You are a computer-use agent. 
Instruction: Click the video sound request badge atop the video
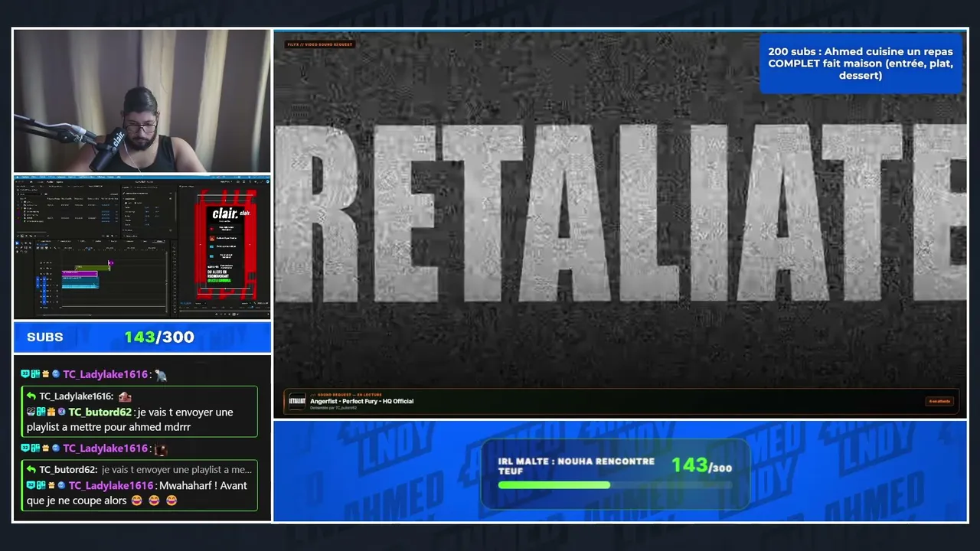pos(320,44)
